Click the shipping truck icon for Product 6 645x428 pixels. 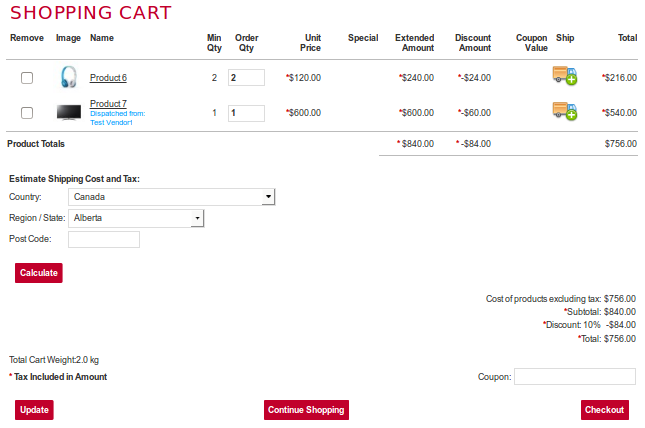point(564,75)
